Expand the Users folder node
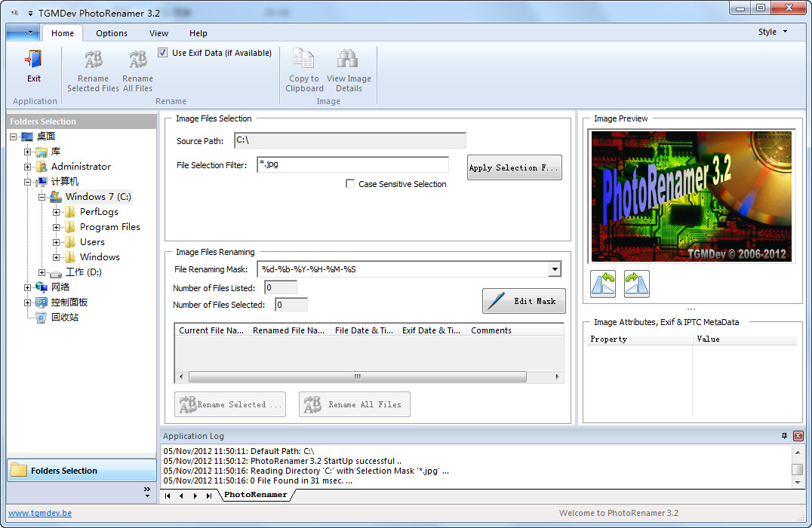The height and width of the screenshot is (528, 812). tap(57, 241)
